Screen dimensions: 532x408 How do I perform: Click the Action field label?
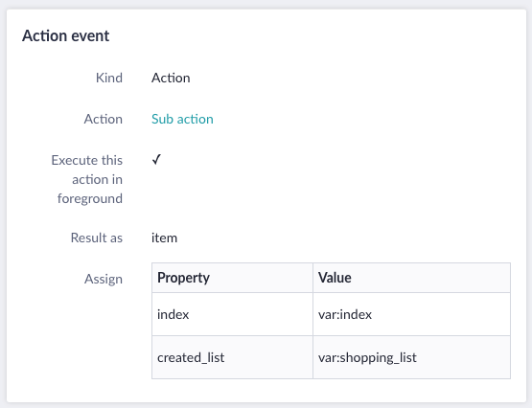pos(104,119)
